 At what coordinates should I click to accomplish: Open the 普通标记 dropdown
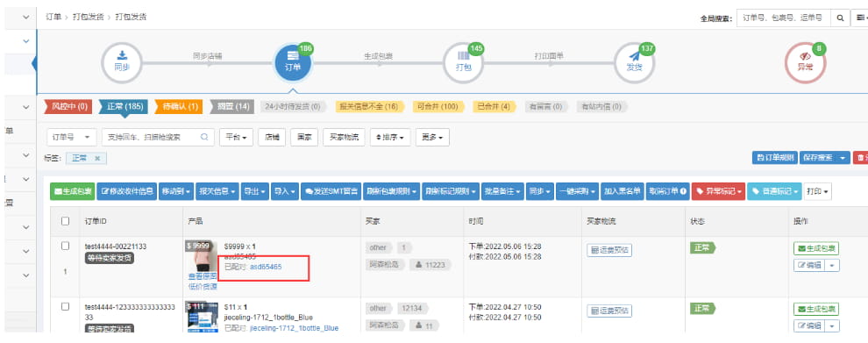tap(774, 191)
